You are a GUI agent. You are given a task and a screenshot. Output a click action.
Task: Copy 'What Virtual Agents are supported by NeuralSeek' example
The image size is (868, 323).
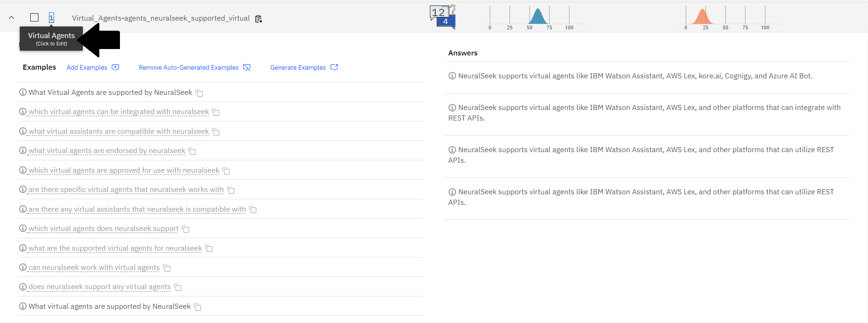click(199, 93)
